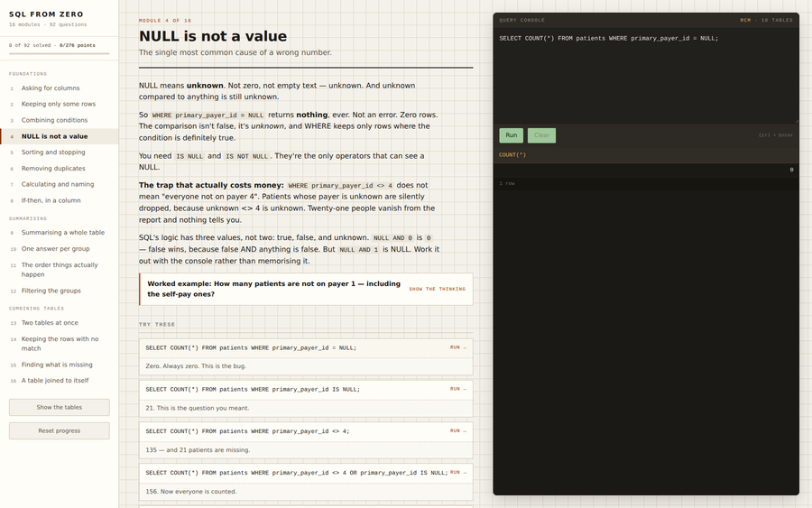Click the COUNT(*) result column header
This screenshot has width=812, height=508.
click(512, 155)
